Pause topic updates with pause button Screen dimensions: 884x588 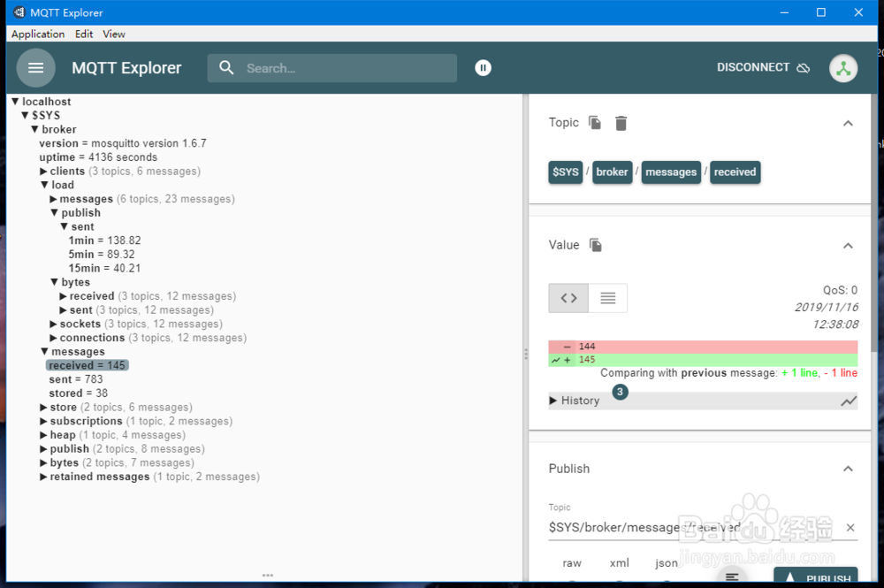tap(483, 68)
